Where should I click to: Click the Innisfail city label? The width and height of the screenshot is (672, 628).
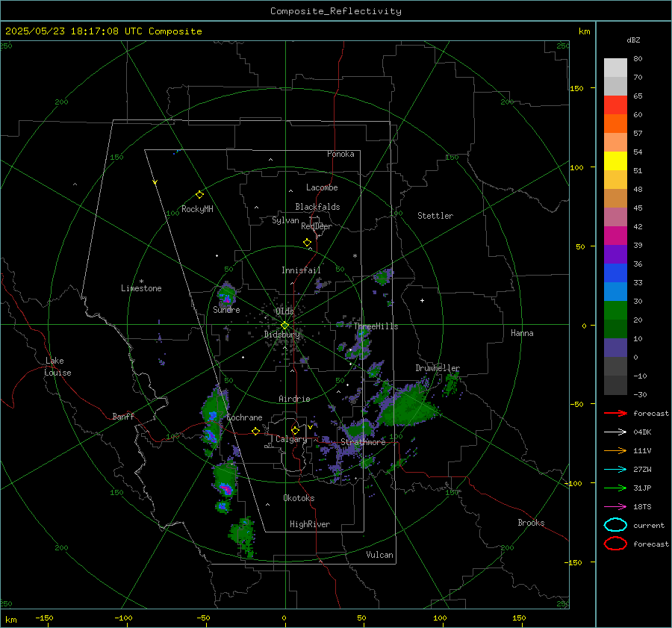tap(301, 270)
